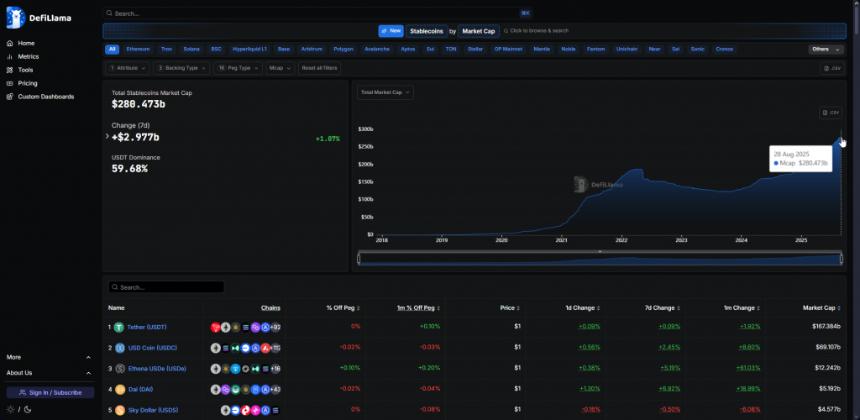860x420 pixels.
Task: Click the DefiLlama logo in the sidebar
Action: coord(38,18)
